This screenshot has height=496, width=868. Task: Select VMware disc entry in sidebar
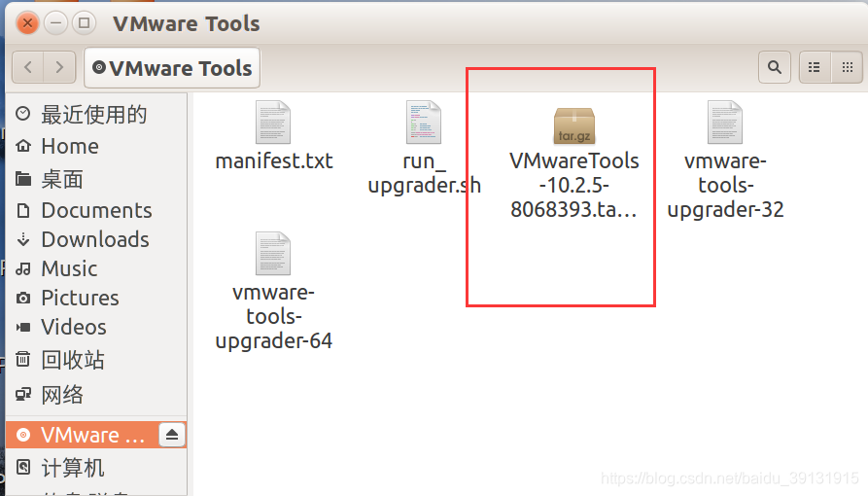point(83,435)
